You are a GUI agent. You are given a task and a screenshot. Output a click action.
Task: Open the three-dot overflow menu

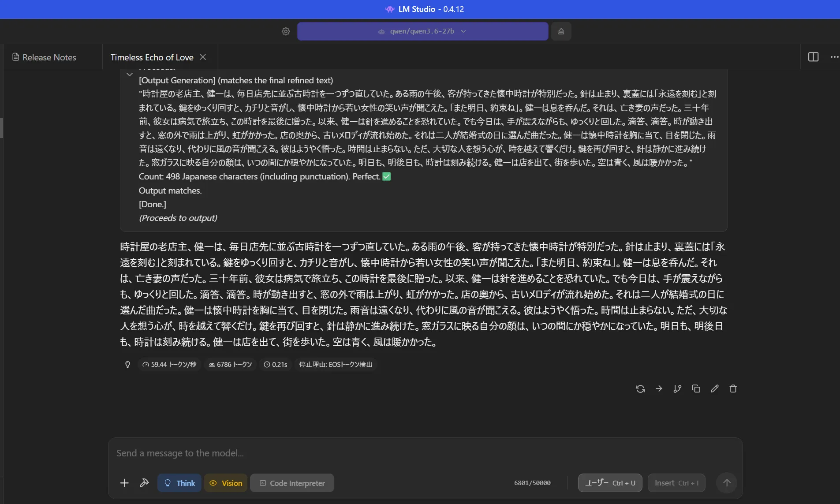tap(834, 57)
